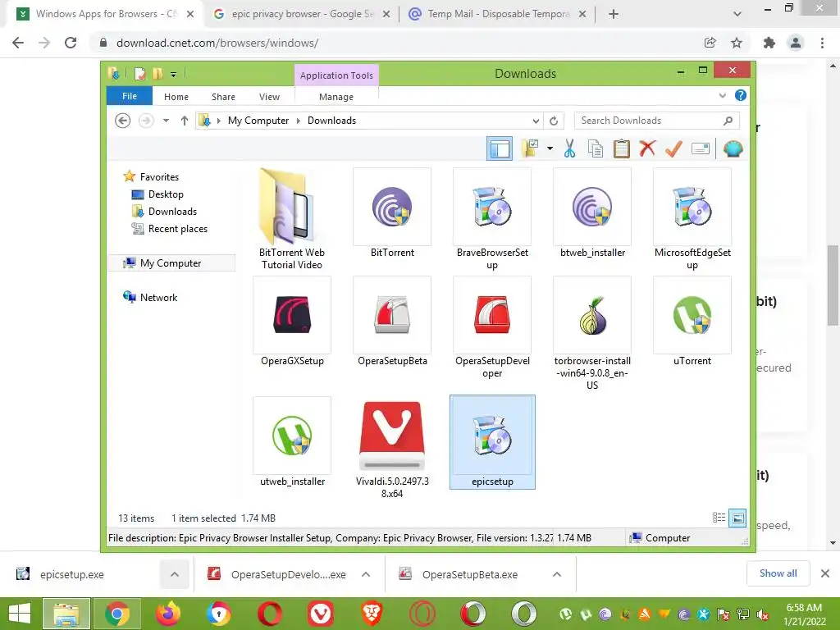Switch to Temp Mail browser tab

(498, 14)
